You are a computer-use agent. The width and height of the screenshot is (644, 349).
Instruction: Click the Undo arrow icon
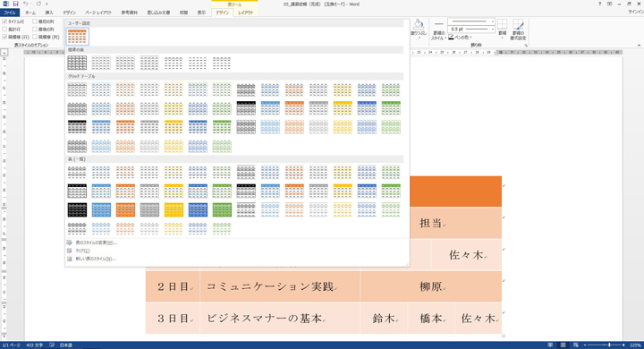pos(25,4)
